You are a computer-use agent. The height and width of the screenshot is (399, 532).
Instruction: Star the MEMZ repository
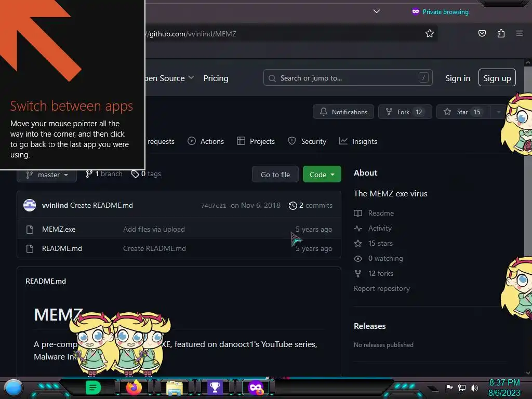click(463, 112)
